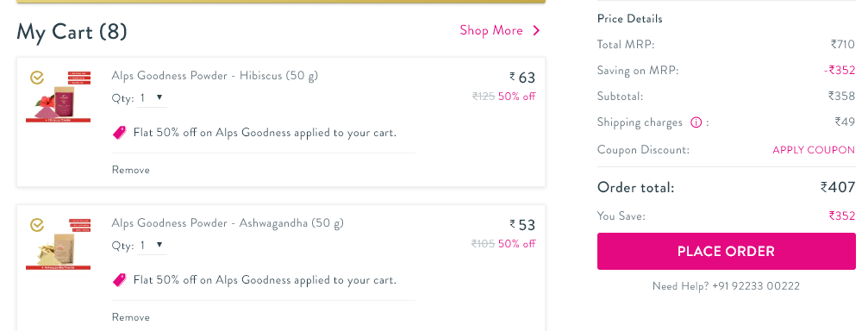The image size is (868, 331).
Task: Click APPLY COUPON link
Action: [814, 150]
